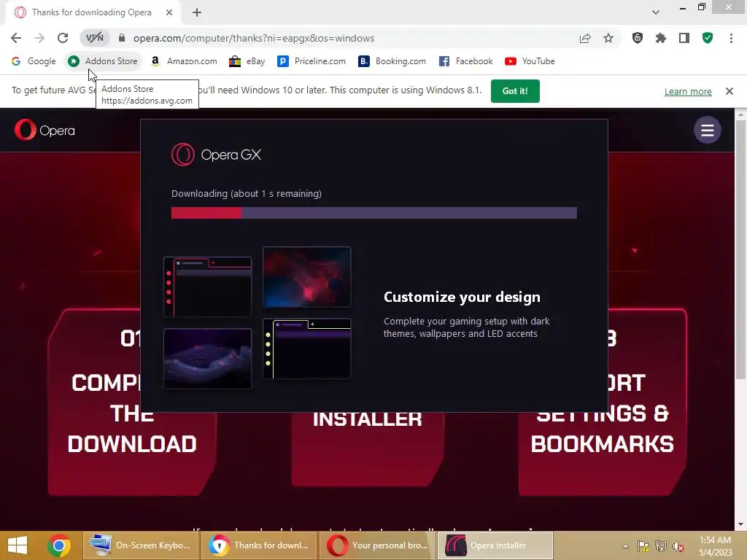Click the forward navigation arrow

click(x=39, y=38)
